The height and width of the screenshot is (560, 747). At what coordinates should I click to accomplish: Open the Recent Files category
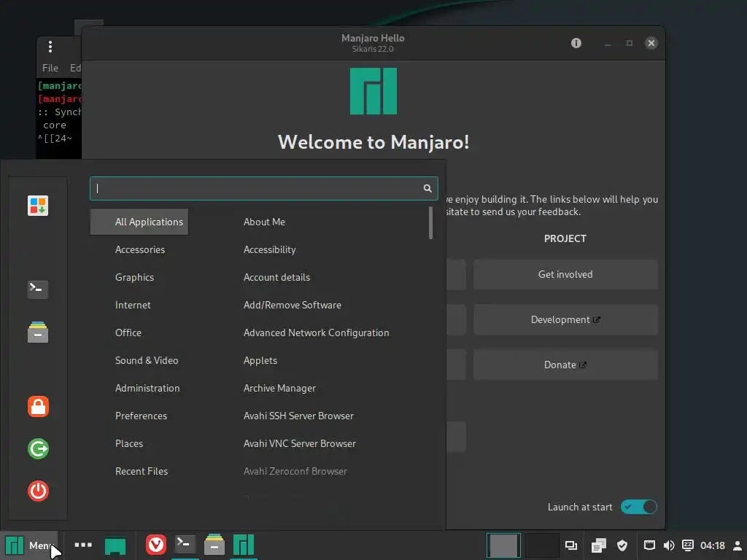click(x=139, y=471)
